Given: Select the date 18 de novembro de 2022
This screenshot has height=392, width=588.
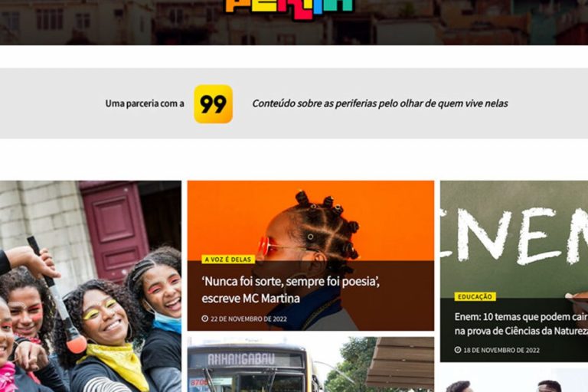Looking at the screenshot, I should point(501,350).
